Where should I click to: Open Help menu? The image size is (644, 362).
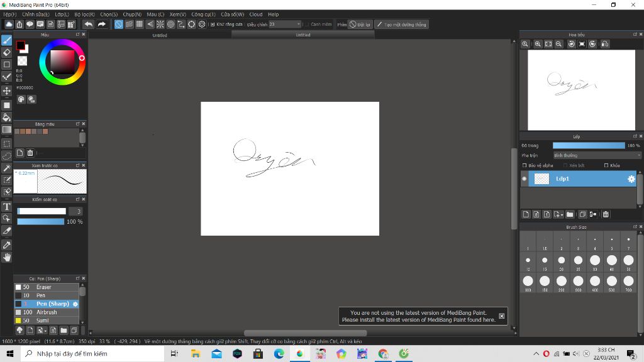coord(273,14)
